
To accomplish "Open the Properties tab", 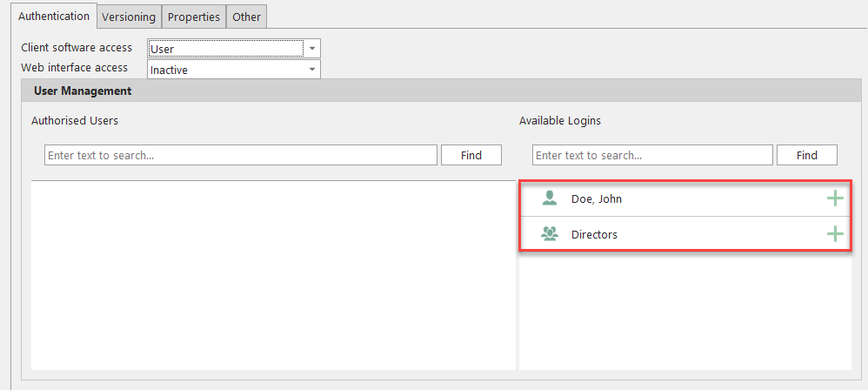I will (x=193, y=17).
